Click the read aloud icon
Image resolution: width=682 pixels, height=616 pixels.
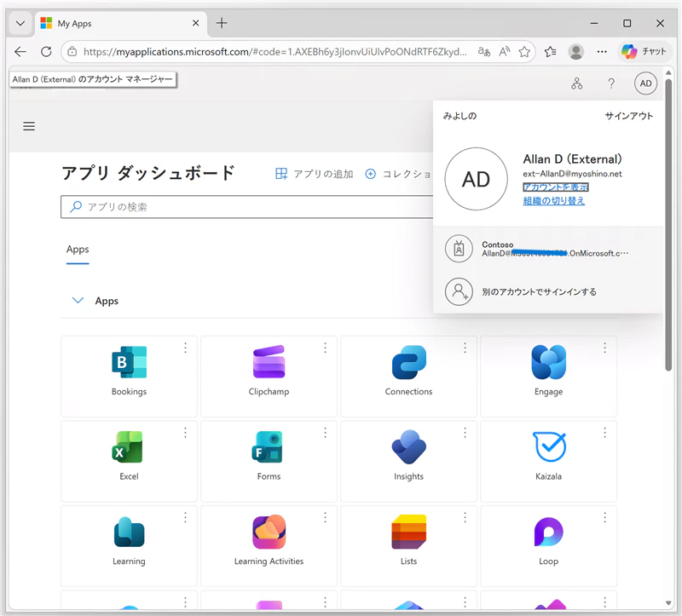point(505,52)
